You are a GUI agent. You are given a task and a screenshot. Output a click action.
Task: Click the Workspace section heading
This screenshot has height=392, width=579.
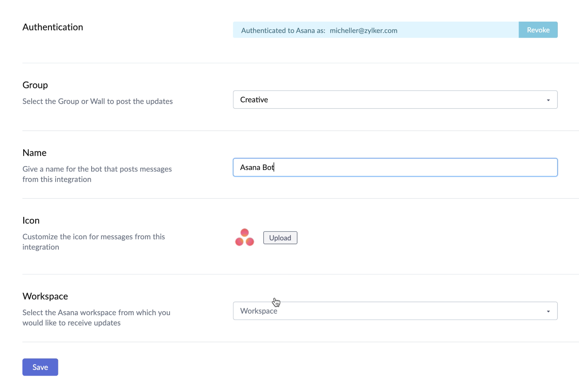(x=45, y=296)
